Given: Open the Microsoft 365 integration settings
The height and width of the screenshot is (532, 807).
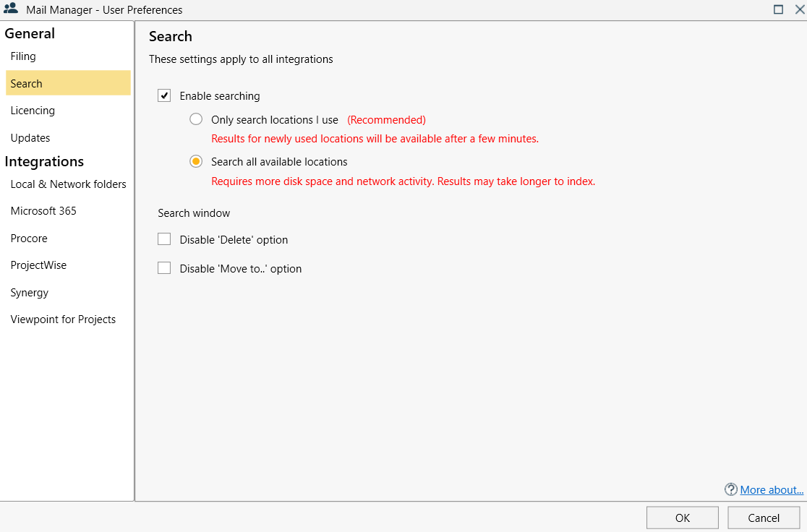Looking at the screenshot, I should [43, 210].
